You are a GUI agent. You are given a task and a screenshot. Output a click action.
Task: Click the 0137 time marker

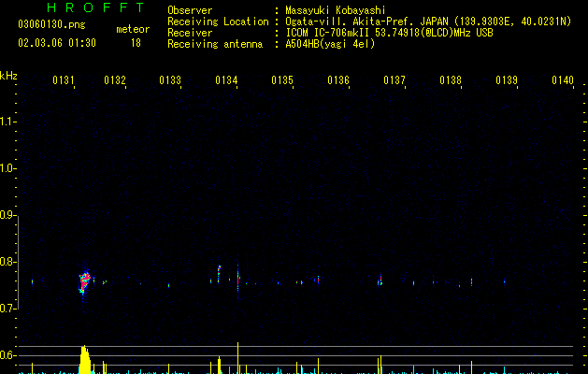pos(394,80)
